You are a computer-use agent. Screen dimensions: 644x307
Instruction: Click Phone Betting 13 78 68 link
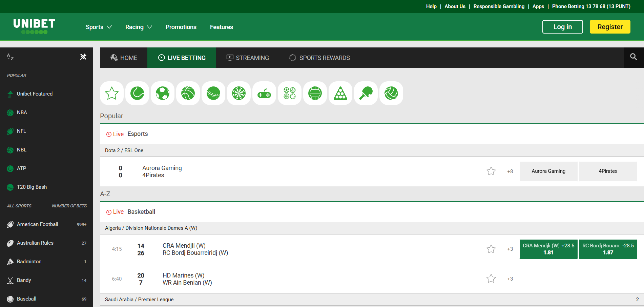click(591, 6)
